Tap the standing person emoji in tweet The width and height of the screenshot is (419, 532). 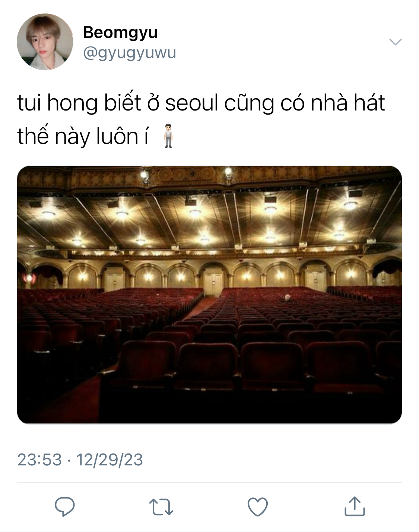(x=168, y=136)
